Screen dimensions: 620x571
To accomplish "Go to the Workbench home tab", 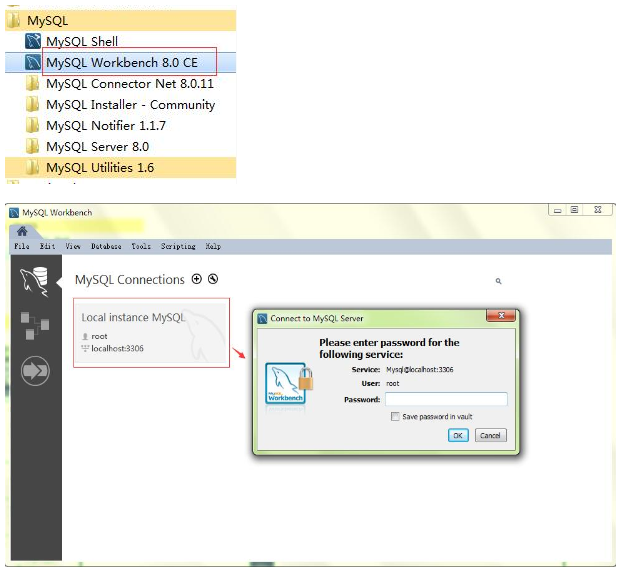I will [22, 231].
